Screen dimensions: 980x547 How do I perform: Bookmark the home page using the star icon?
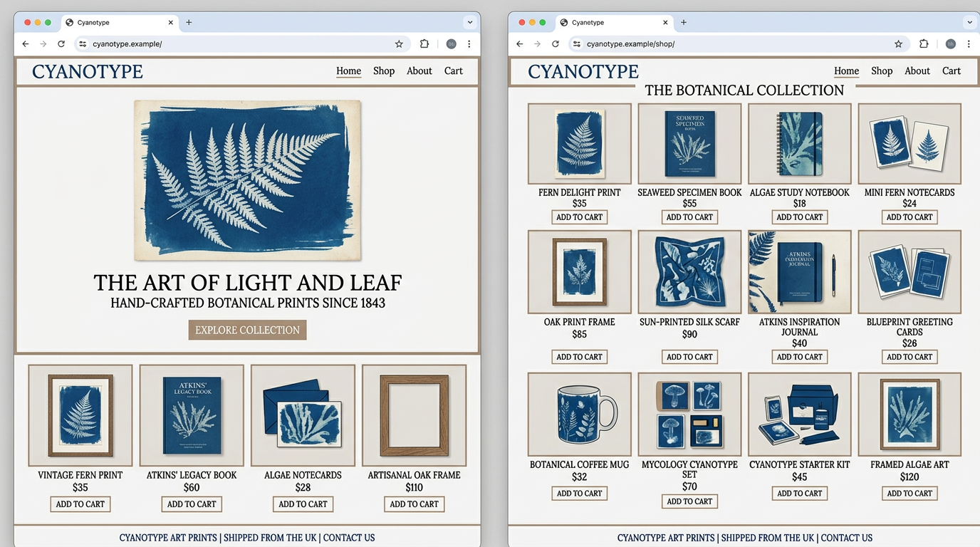(399, 44)
